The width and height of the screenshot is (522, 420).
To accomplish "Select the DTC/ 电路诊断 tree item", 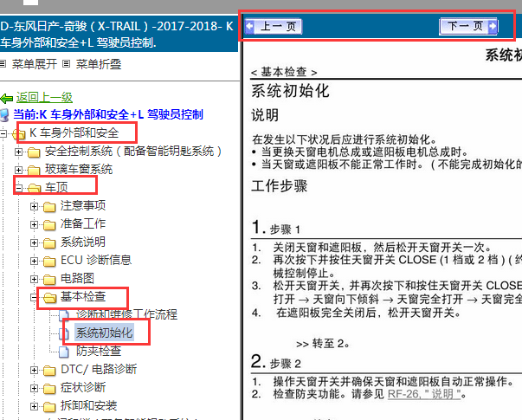I will [99, 369].
